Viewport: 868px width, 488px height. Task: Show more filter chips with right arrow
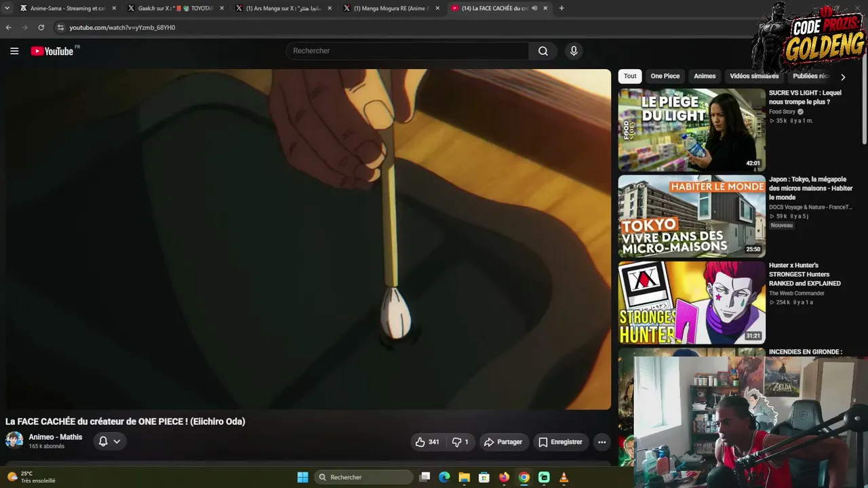(x=843, y=77)
